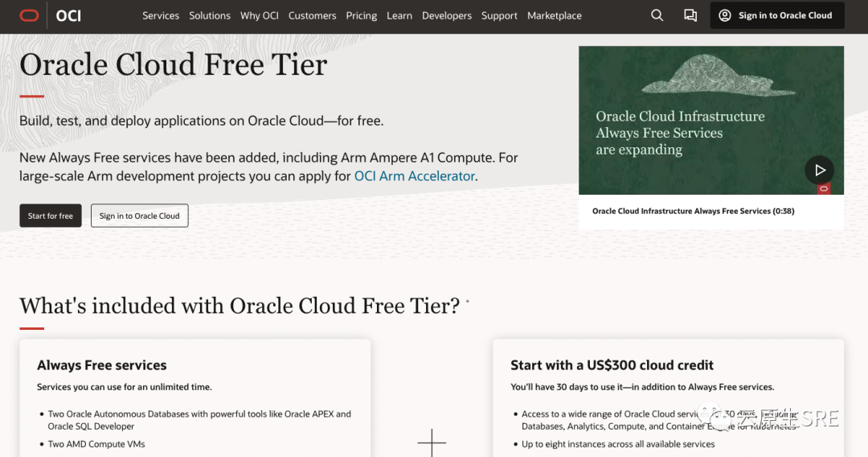Click What's included with Oracle Cloud heading

coord(240,306)
